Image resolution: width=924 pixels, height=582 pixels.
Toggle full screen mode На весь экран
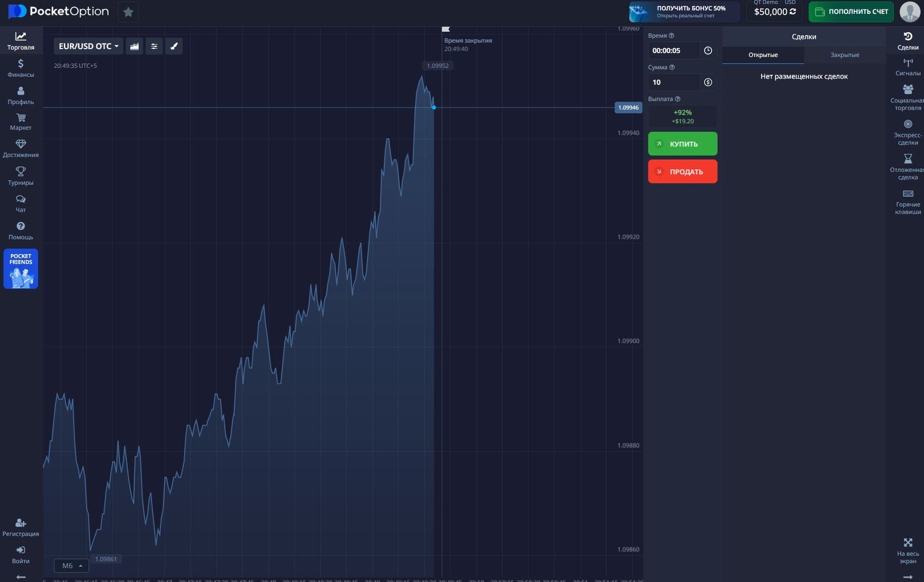point(908,550)
